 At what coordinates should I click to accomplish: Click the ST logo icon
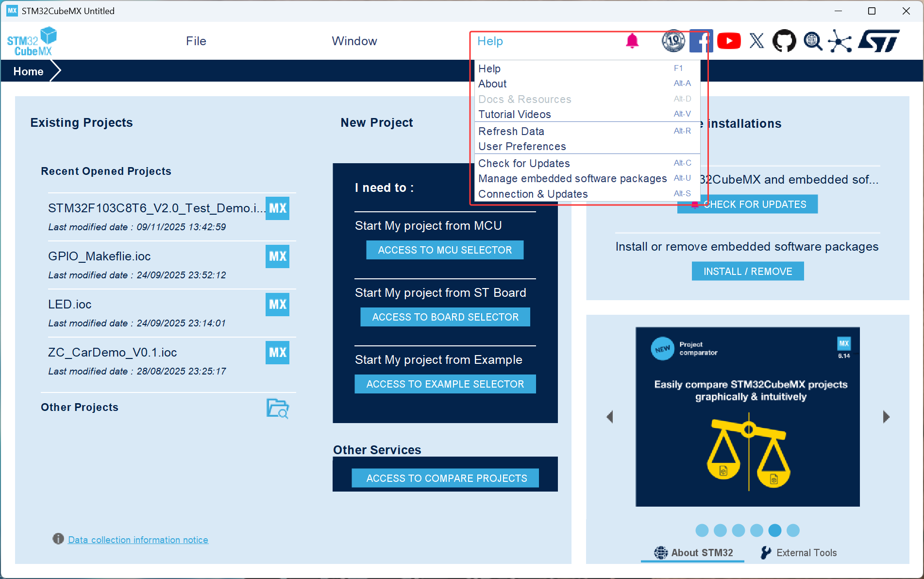[879, 41]
